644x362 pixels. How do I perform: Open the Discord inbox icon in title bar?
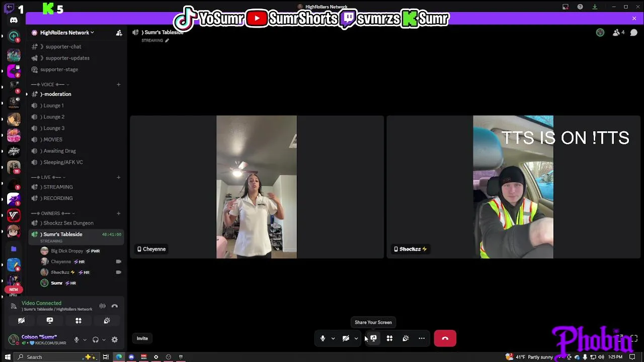tap(566, 7)
